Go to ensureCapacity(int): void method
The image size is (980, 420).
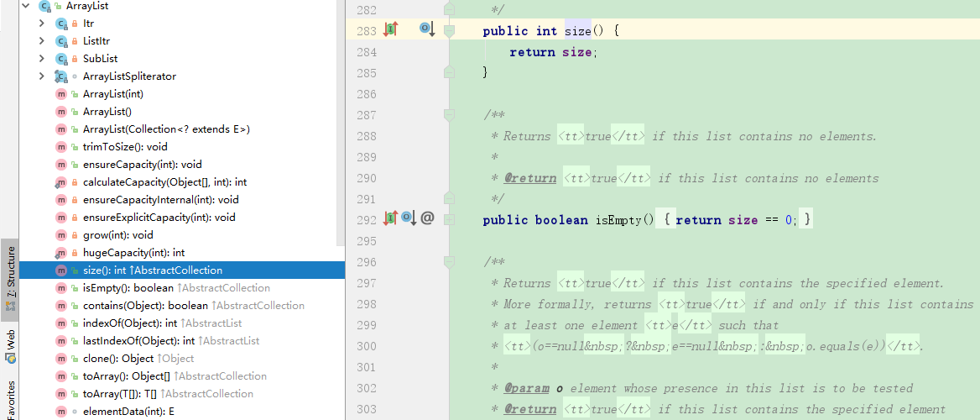(142, 165)
